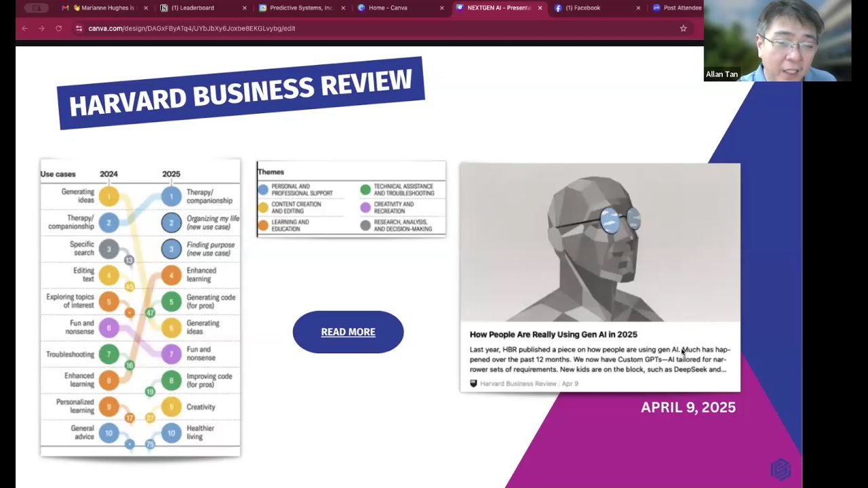Click the green 2025 Generating code circle

point(172,302)
